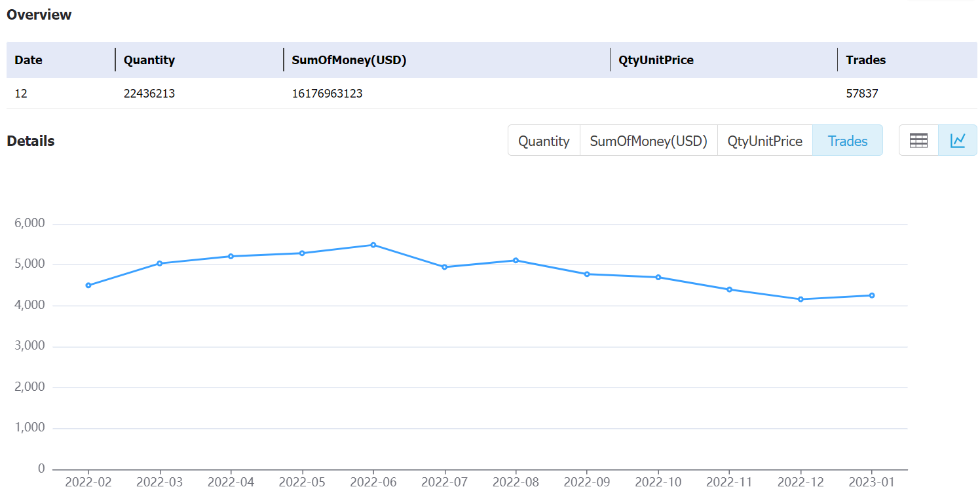Select the Quantity tab

tap(544, 141)
